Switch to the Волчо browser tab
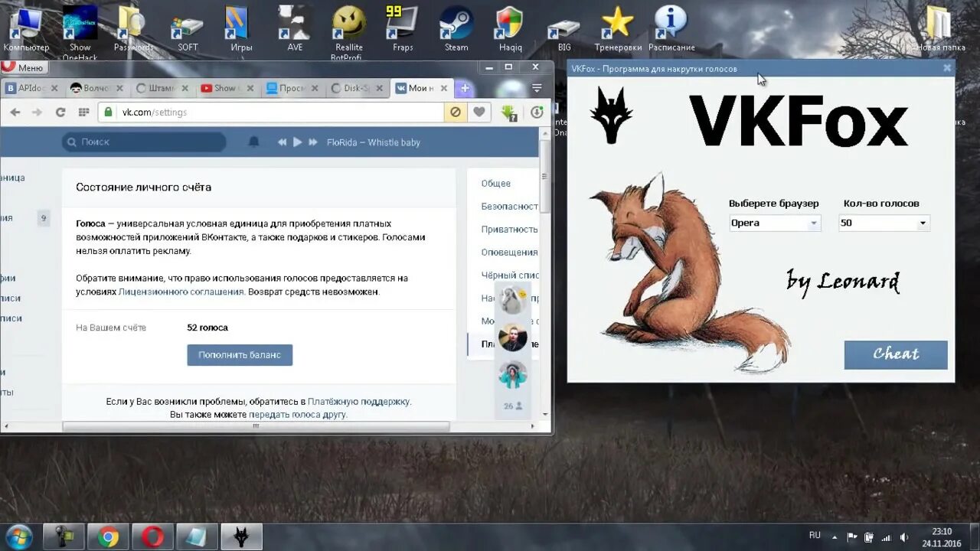This screenshot has width=980, height=551. [96, 88]
